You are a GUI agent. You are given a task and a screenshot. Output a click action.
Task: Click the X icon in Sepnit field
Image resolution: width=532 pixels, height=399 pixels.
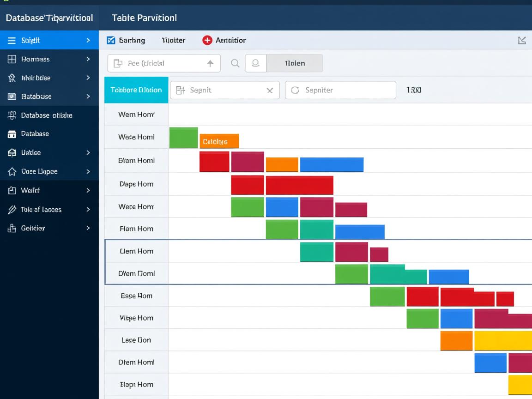270,91
